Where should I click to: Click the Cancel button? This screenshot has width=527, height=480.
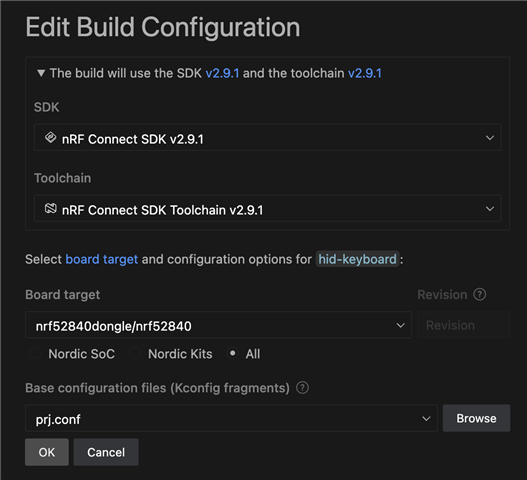[106, 452]
